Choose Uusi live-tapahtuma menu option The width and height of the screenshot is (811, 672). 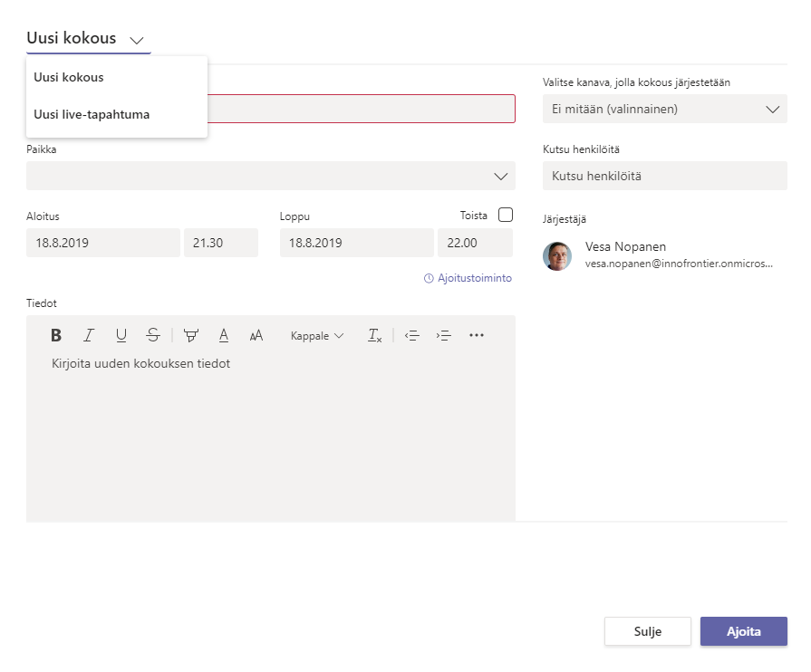tap(92, 115)
